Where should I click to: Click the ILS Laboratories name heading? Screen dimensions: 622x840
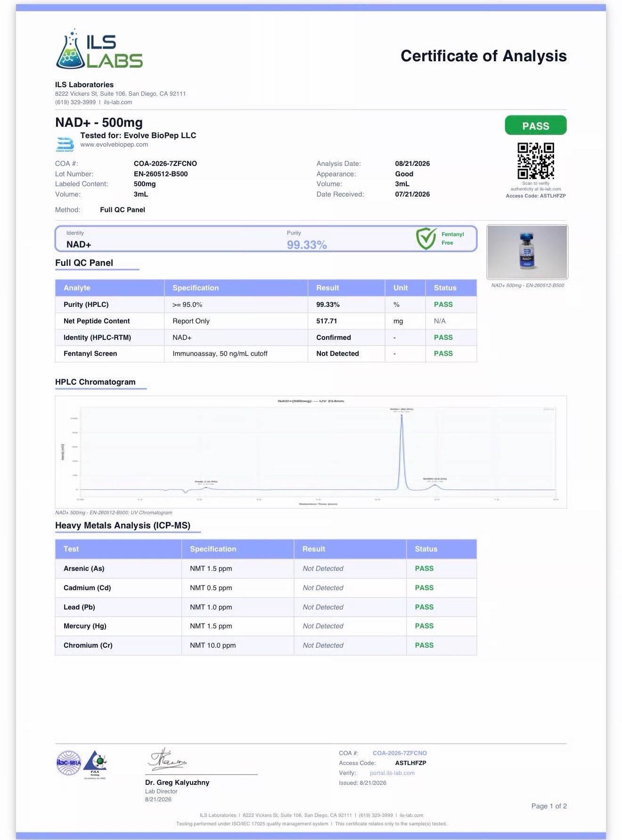pyautogui.click(x=84, y=85)
